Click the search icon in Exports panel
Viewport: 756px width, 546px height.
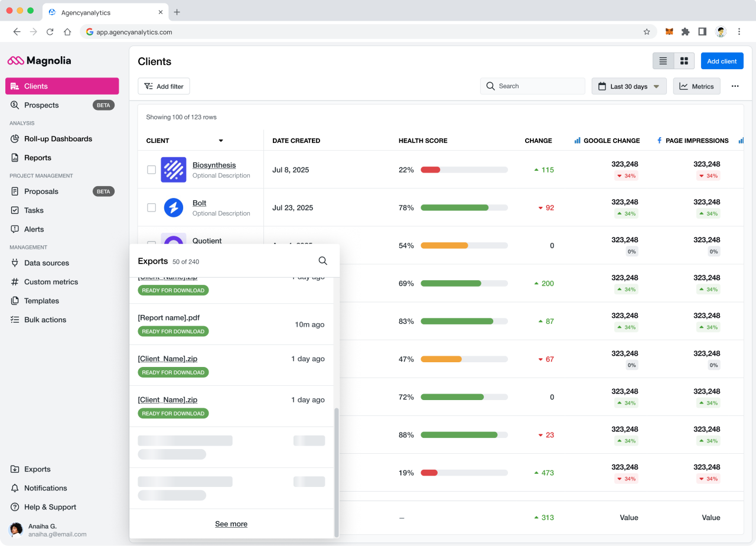[x=322, y=261]
